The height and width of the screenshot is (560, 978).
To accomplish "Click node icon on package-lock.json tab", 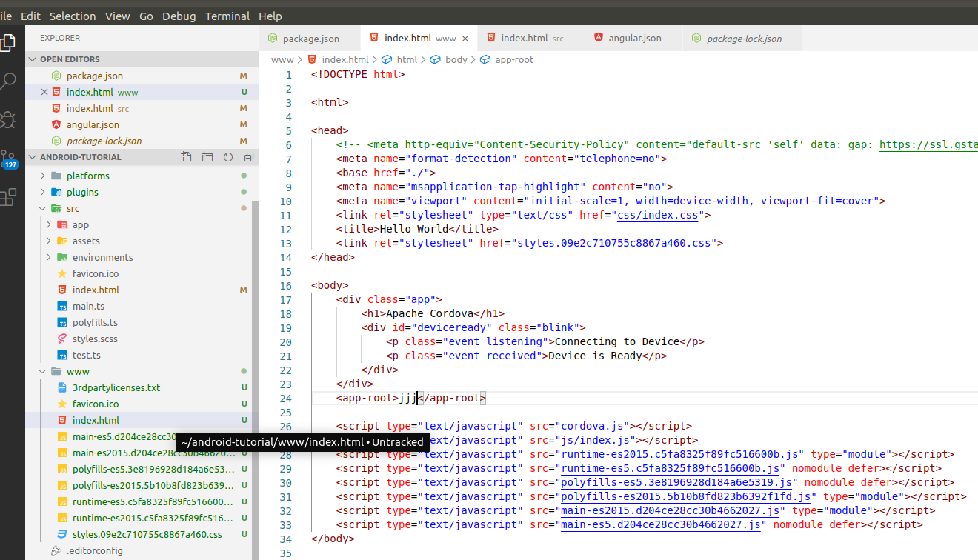I will pos(696,39).
